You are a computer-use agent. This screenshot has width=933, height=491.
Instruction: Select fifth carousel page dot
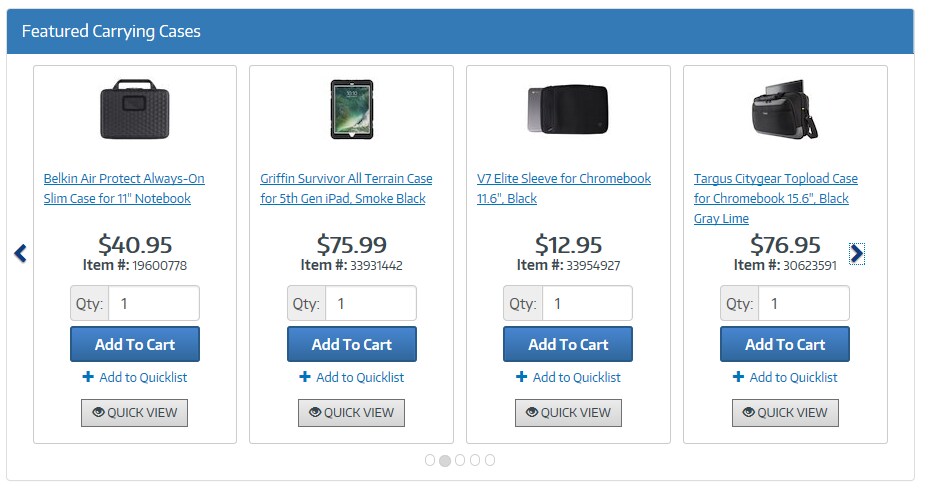coord(490,460)
